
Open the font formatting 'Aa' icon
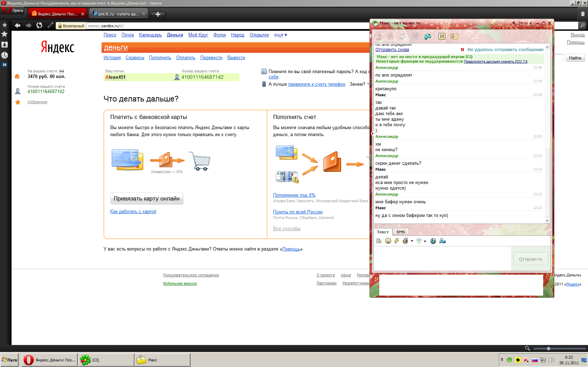tap(443, 241)
